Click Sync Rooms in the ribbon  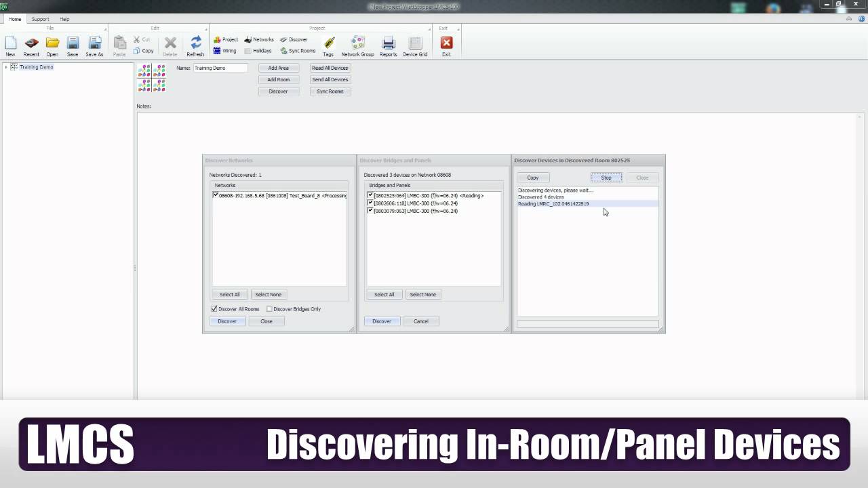(x=298, y=51)
